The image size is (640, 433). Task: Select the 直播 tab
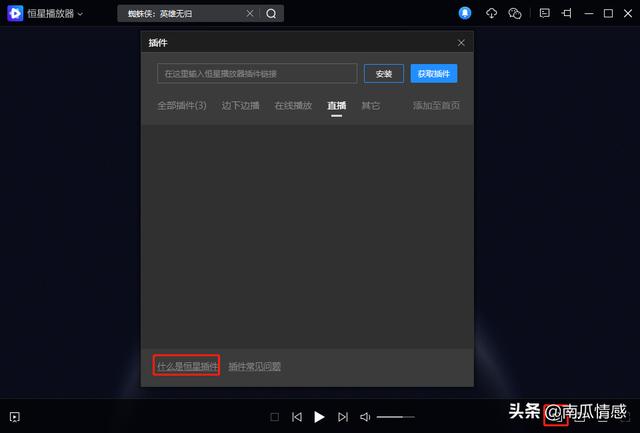[x=337, y=106]
